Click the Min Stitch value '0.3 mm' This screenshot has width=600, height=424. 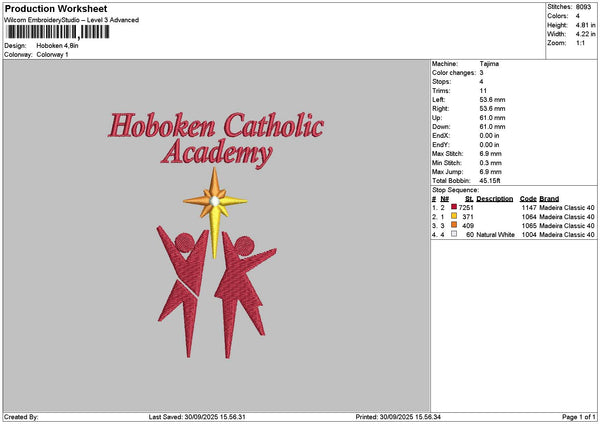pos(490,163)
